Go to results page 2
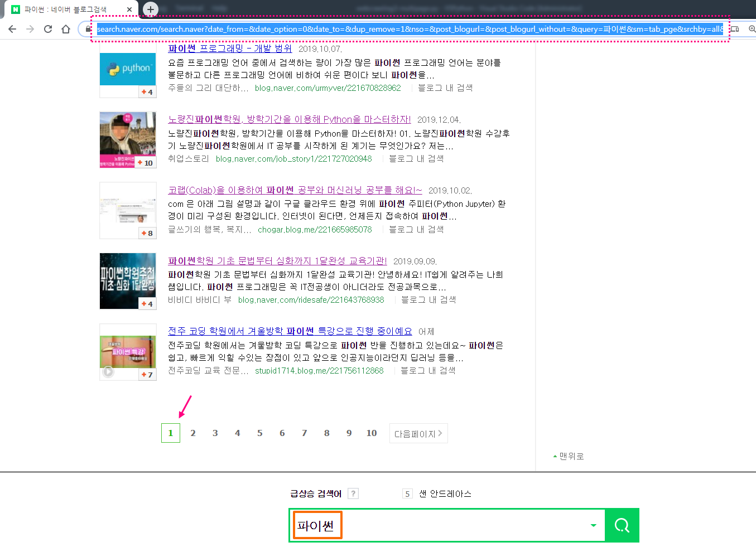 click(x=193, y=433)
